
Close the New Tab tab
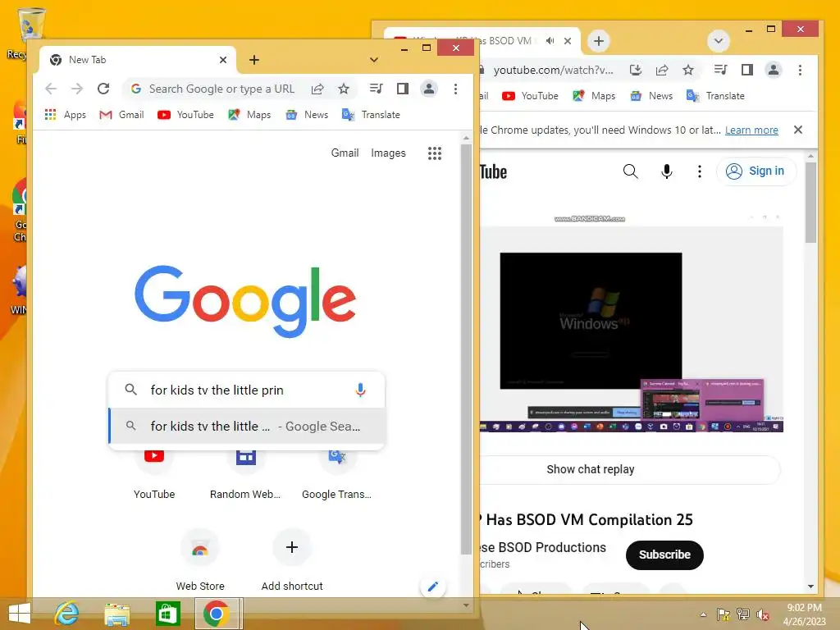223,60
